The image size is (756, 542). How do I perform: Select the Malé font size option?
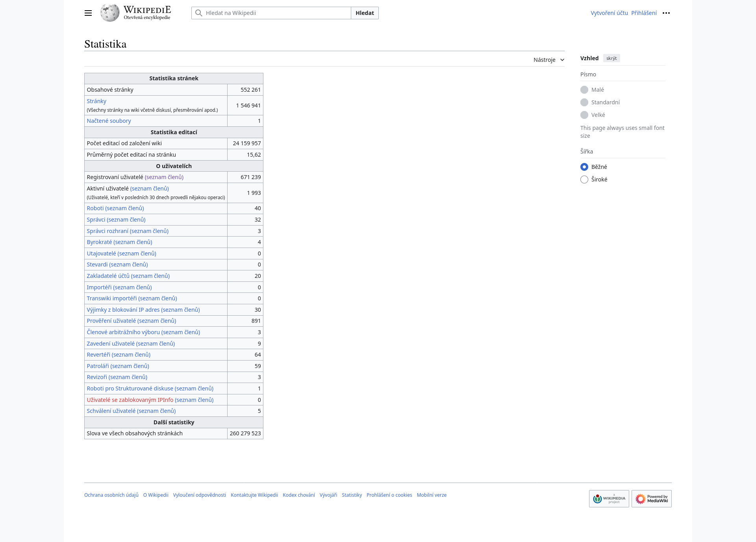584,90
